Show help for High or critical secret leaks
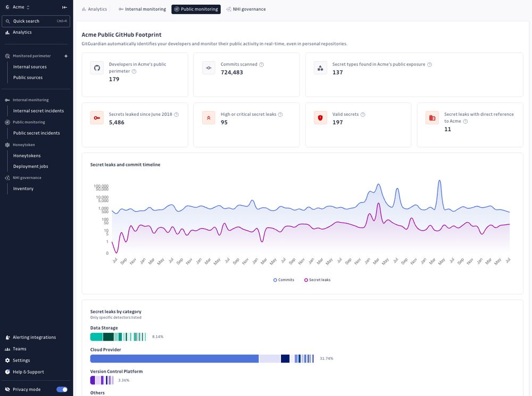The image size is (532, 396). point(280,115)
